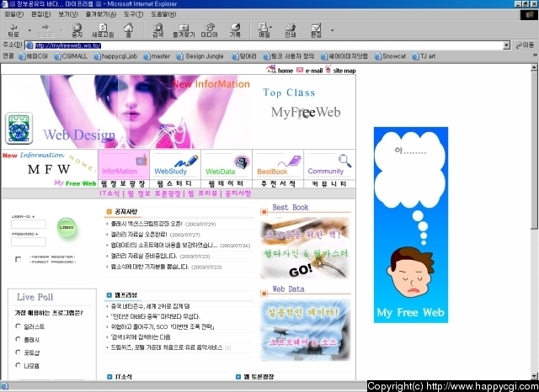The image size is (539, 392).
Task: Open the 편집(E) menu
Action: [x=40, y=14]
